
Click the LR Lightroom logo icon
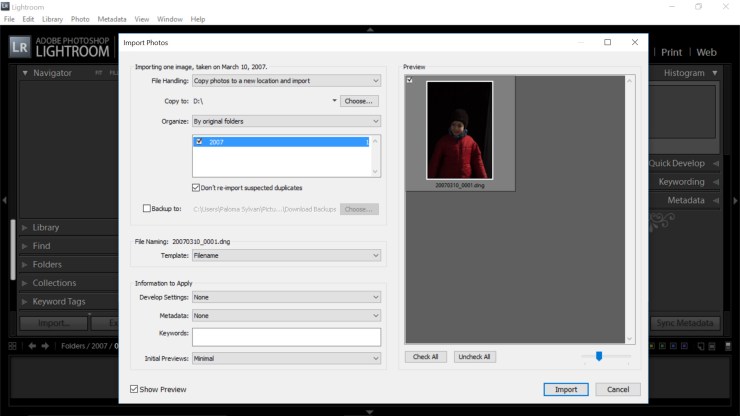pos(20,47)
